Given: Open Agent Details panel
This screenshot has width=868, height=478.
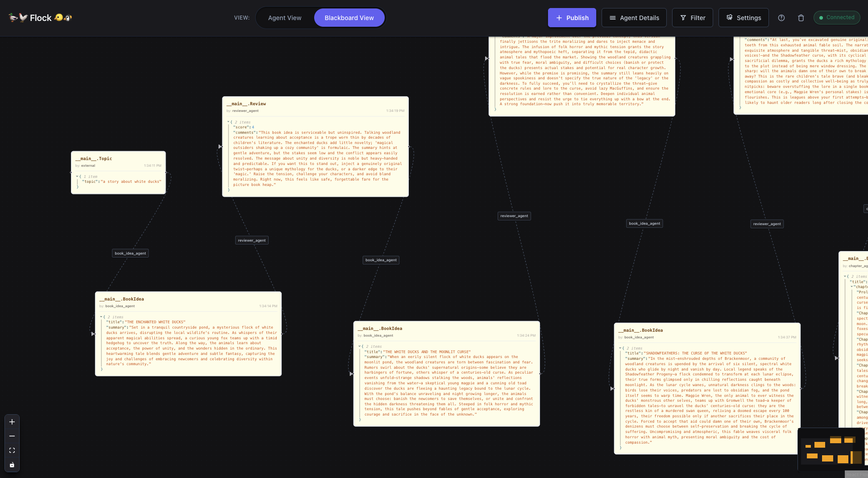Looking at the screenshot, I should point(634,18).
